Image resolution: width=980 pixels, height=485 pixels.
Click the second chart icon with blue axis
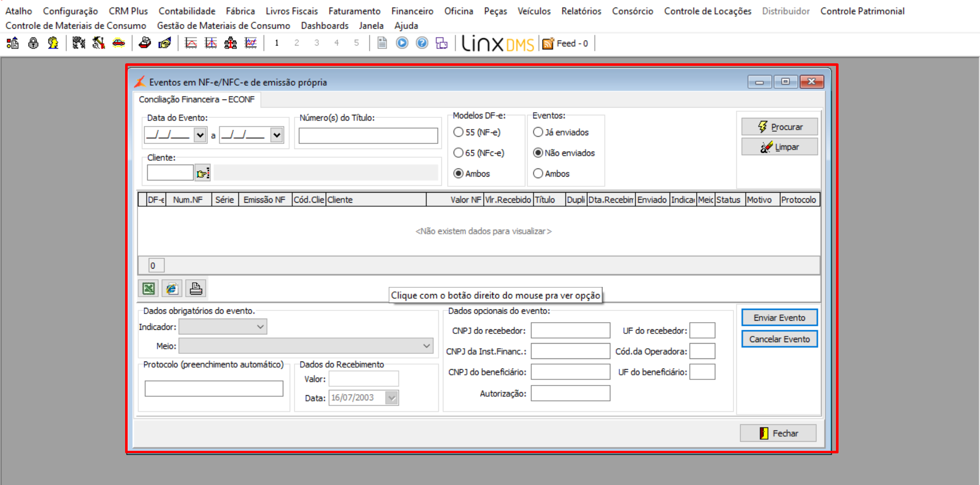(211, 43)
